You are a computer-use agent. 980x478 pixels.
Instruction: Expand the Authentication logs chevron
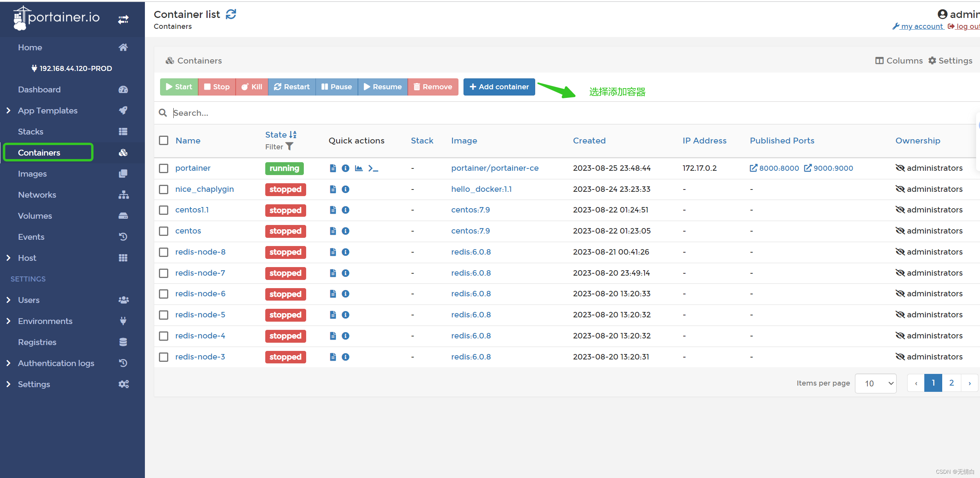tap(9, 363)
